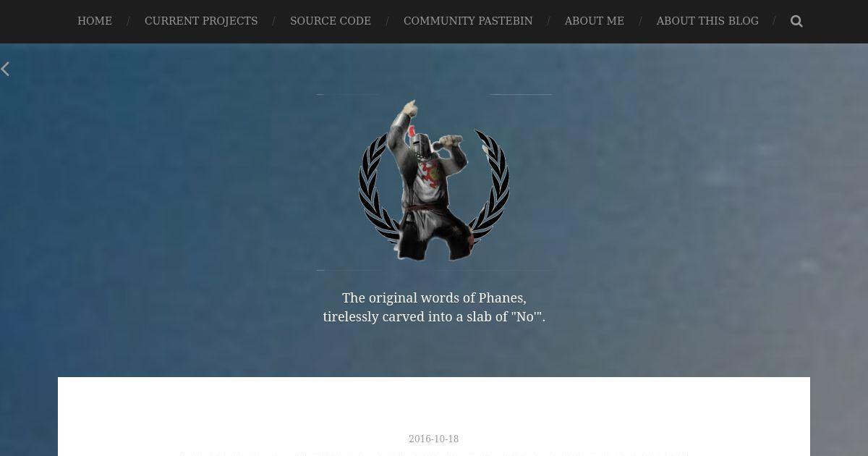Screen dimensions: 868x456
Task: Click the "tirelessly carved into a slab" line
Action: click(434, 316)
